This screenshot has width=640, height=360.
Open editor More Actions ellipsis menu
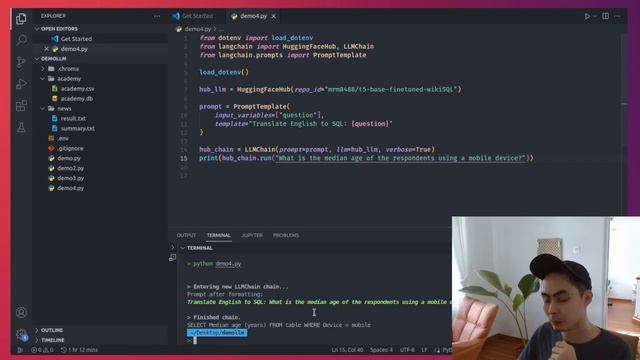coord(617,16)
